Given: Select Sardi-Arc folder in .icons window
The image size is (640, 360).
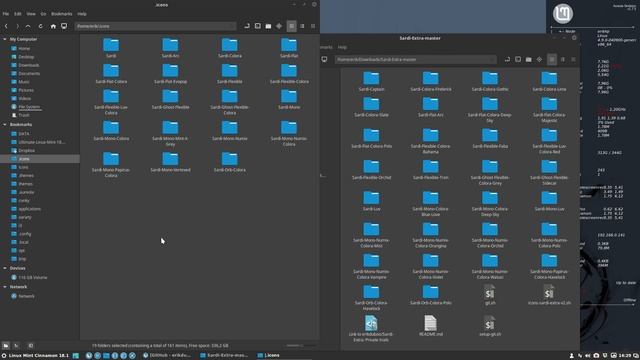Looking at the screenshot, I should click(x=170, y=48).
